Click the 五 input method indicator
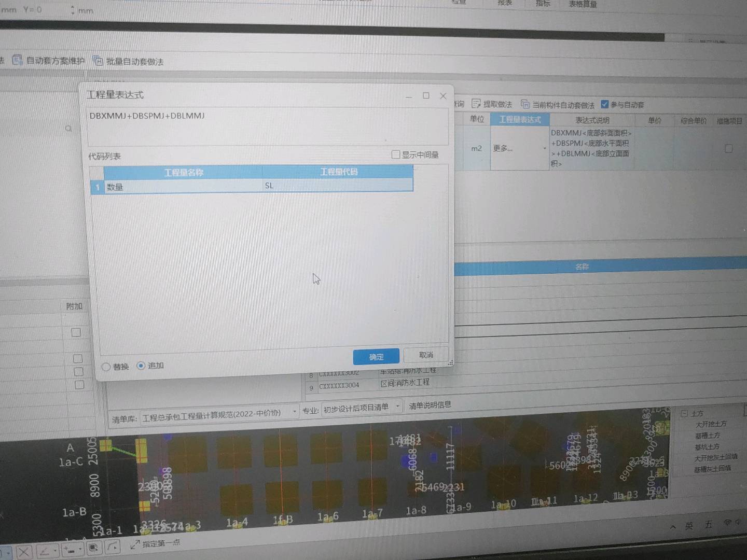This screenshot has height=560, width=747. click(x=709, y=524)
